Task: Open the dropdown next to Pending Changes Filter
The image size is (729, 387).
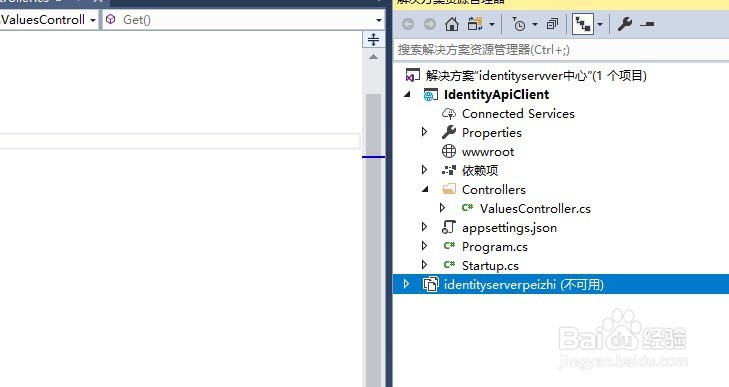Action: pyautogui.click(x=535, y=24)
